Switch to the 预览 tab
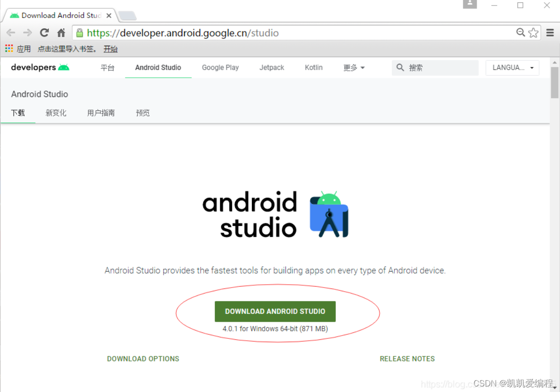 [x=143, y=113]
